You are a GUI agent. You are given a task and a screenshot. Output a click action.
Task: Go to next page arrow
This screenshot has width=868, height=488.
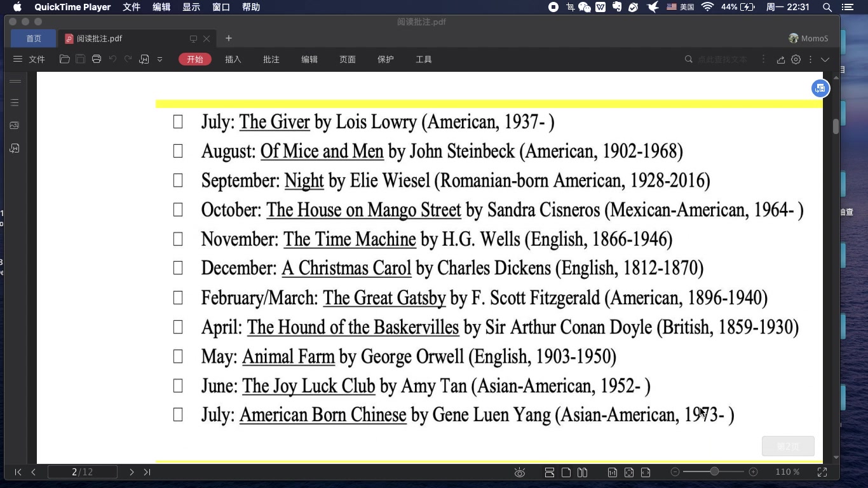132,471
